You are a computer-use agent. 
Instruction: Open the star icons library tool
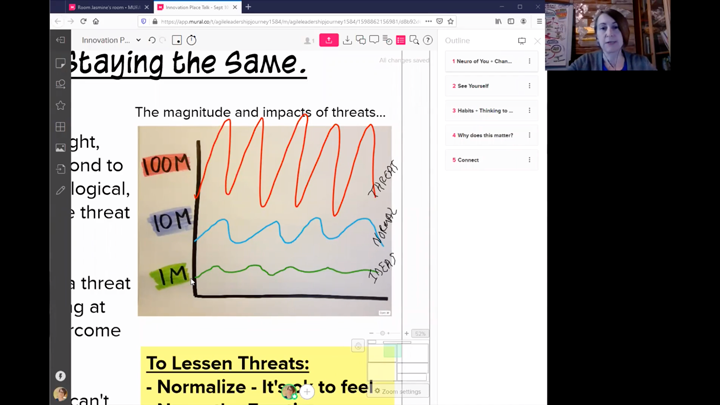(x=60, y=106)
